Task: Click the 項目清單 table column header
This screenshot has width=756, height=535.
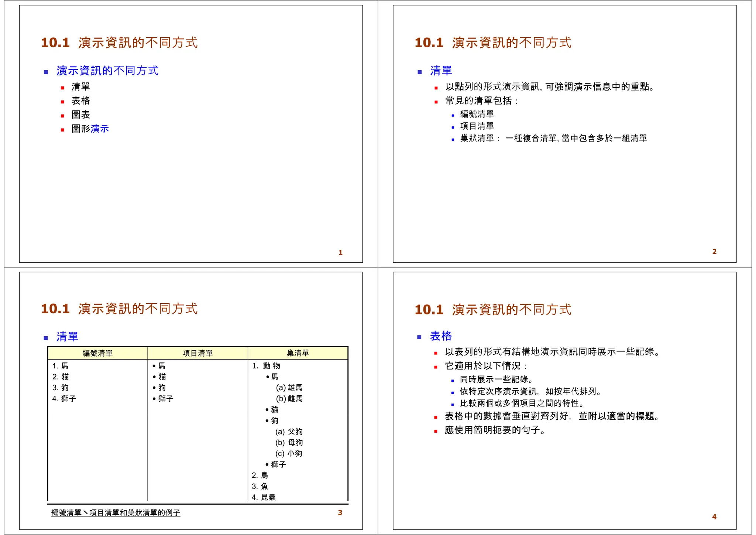Action: point(197,353)
